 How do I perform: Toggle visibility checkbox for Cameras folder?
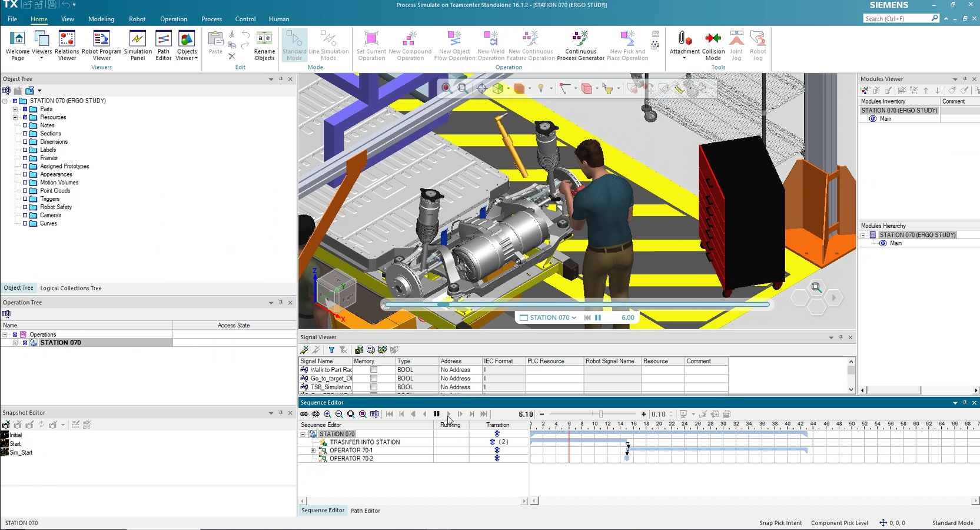25,216
